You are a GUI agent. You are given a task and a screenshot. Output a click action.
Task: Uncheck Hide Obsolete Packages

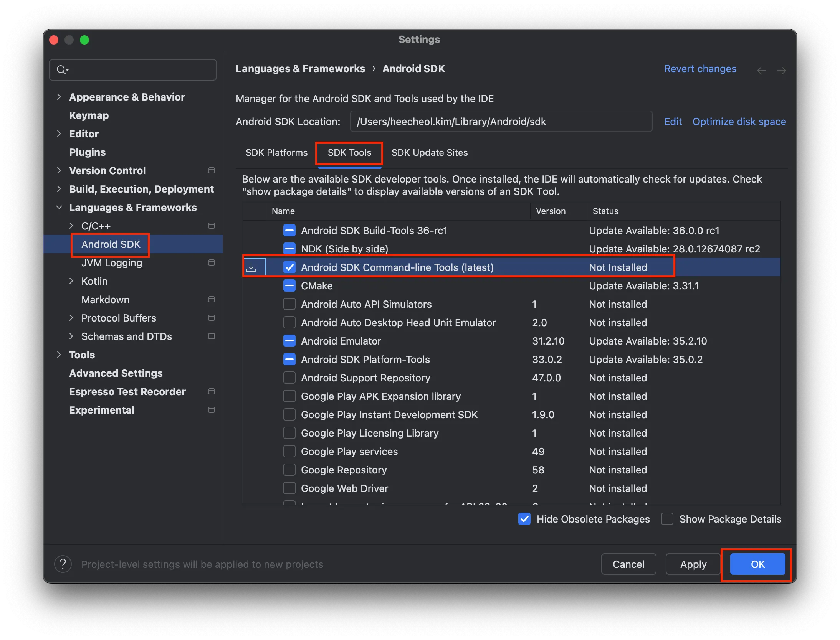[x=524, y=519]
